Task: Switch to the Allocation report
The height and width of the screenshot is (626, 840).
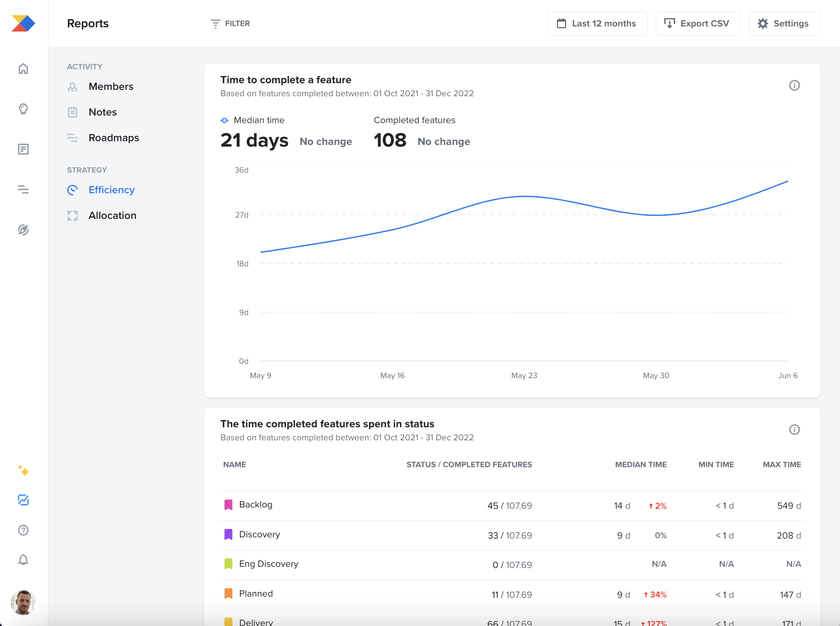Action: pos(112,216)
